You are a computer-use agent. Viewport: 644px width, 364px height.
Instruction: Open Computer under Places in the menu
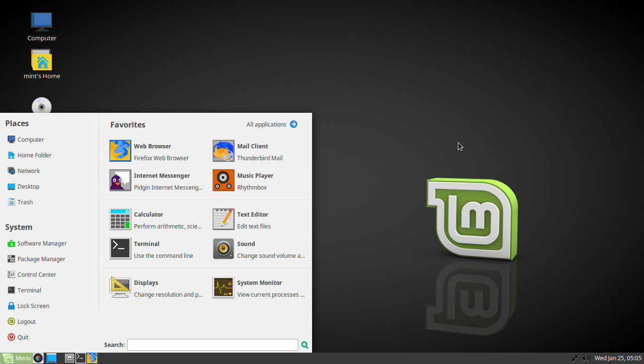point(26,139)
